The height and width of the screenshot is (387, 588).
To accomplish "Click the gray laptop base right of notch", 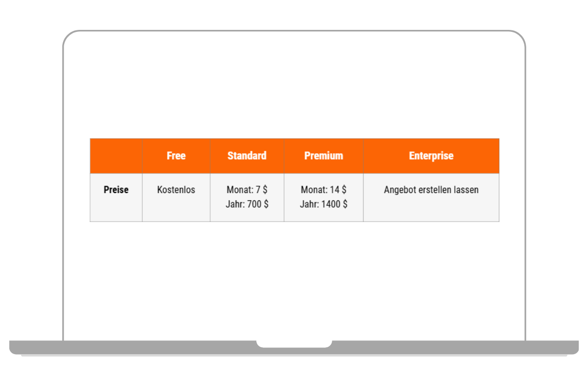I will point(456,347).
